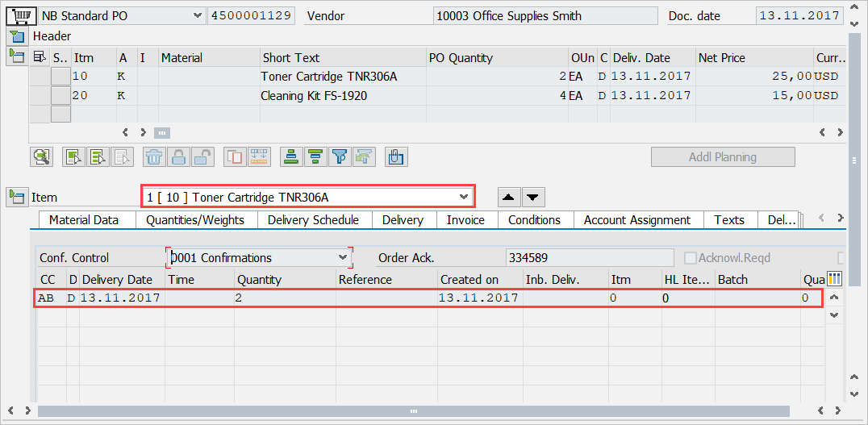
Task: Click the Order Ack. input field
Action: coord(589,258)
